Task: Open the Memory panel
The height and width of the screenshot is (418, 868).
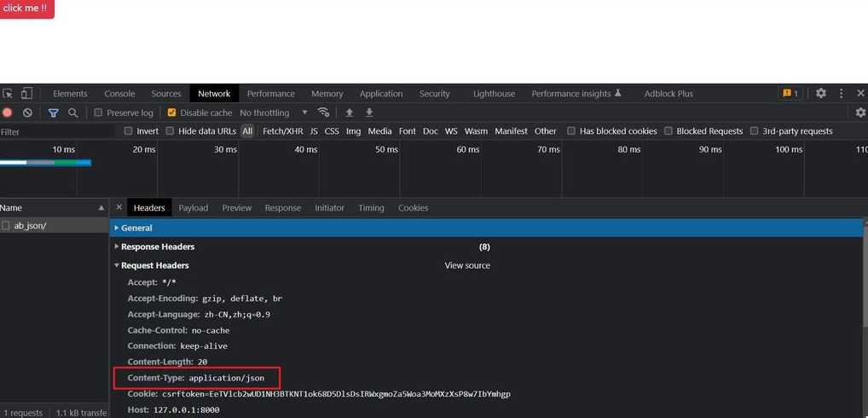Action: 327,94
